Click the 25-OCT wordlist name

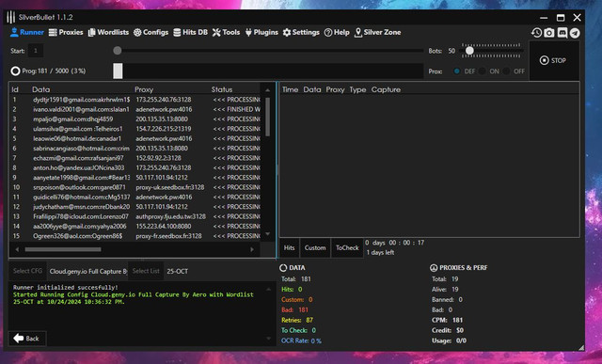(178, 271)
